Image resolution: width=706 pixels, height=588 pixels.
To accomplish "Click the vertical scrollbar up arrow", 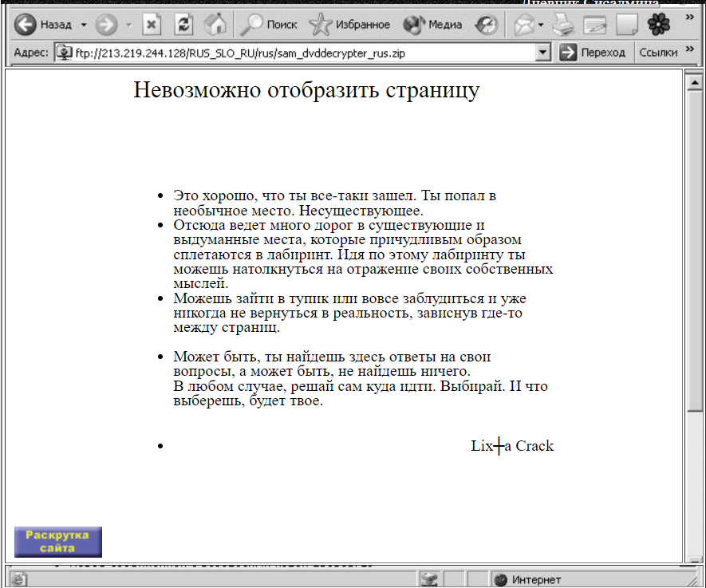I will point(694,81).
